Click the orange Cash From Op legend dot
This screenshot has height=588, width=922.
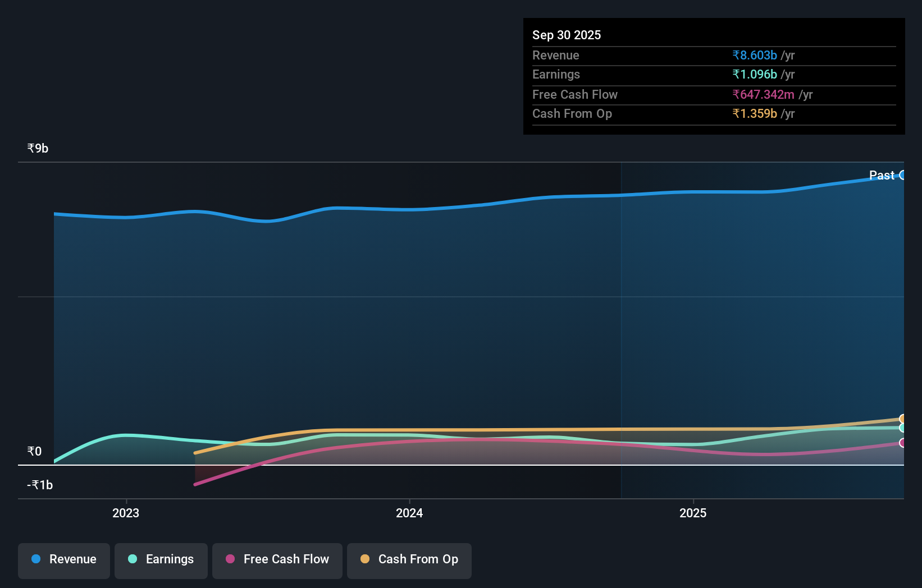pyautogui.click(x=365, y=559)
